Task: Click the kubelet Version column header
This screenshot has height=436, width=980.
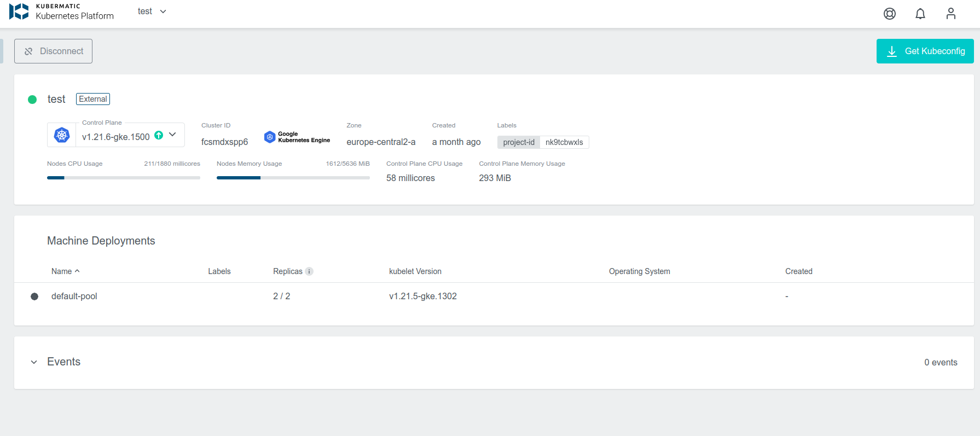Action: coord(415,271)
